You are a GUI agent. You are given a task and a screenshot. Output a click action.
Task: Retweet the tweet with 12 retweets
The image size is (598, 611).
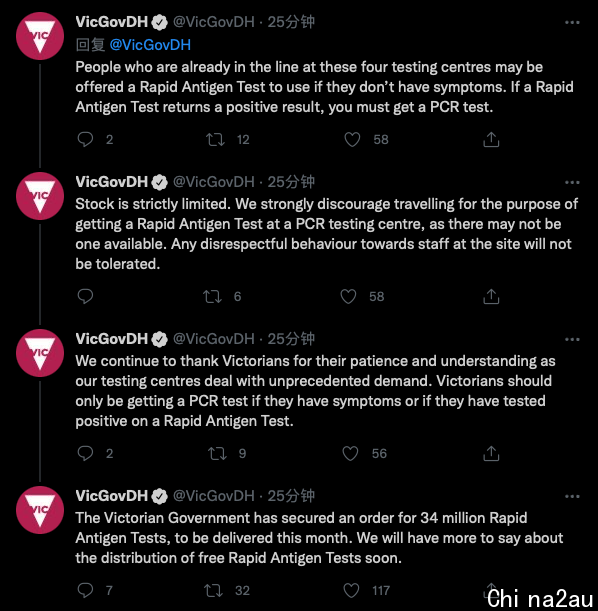(215, 140)
